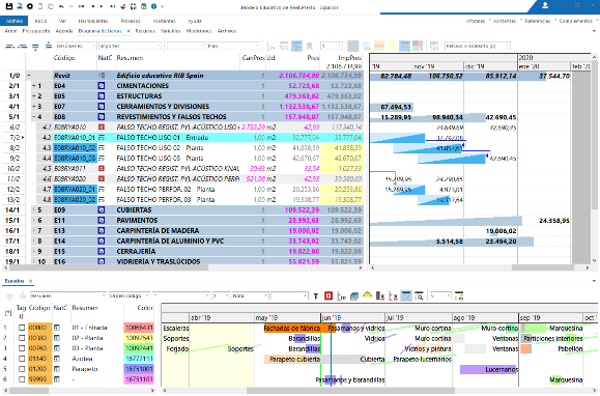The height and width of the screenshot is (396, 600).
Task: Check the box for space 00380
Action: (x=22, y=338)
